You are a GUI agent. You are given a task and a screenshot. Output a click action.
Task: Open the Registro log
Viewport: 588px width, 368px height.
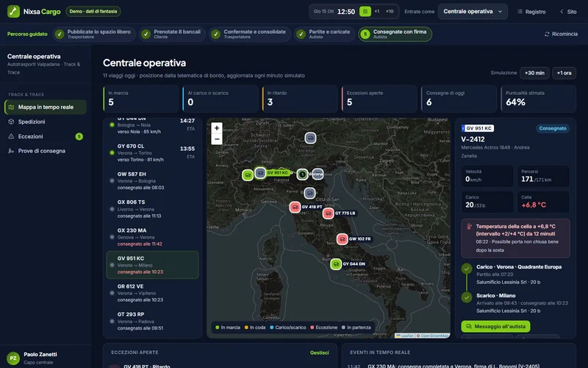click(x=531, y=12)
